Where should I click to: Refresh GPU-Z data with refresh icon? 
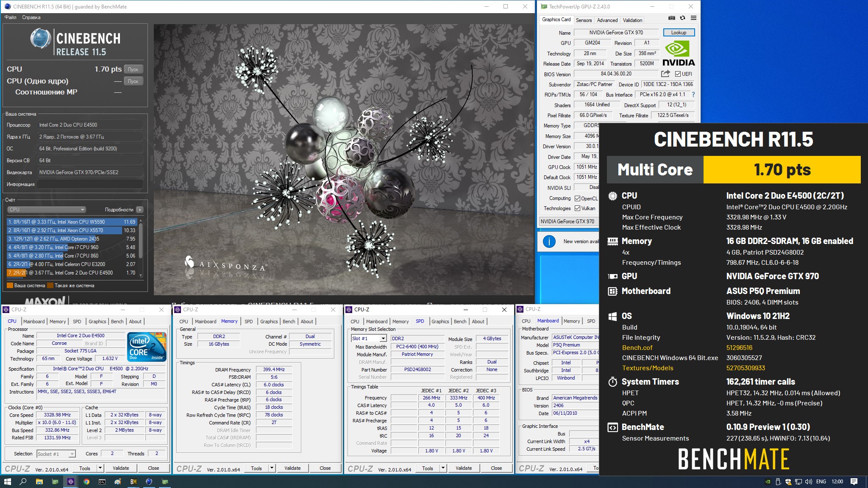coord(682,18)
